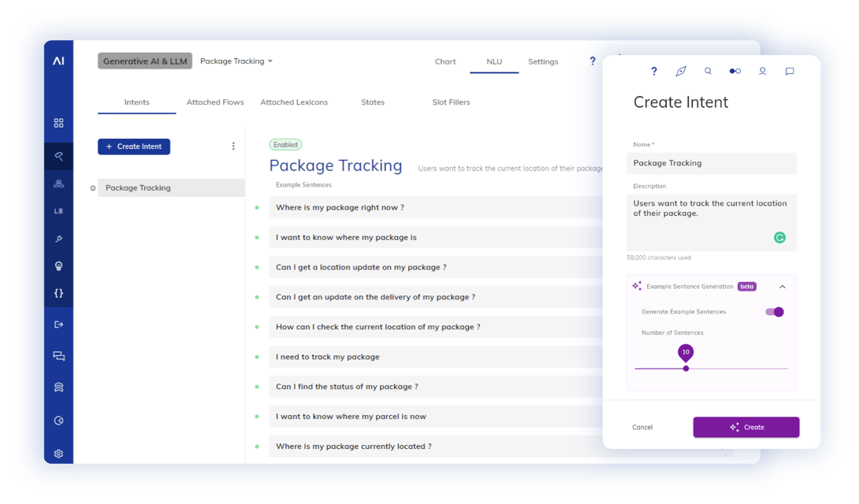The height and width of the screenshot is (504, 859).
Task: Click the beta badge
Action: tap(746, 286)
